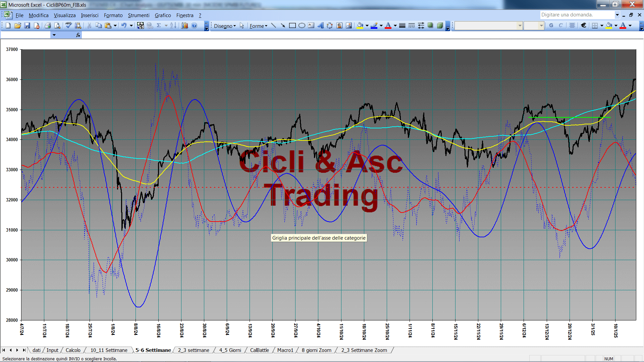Save the workbook with the floppy icon
This screenshot has height=362, width=644.
pyautogui.click(x=27, y=26)
